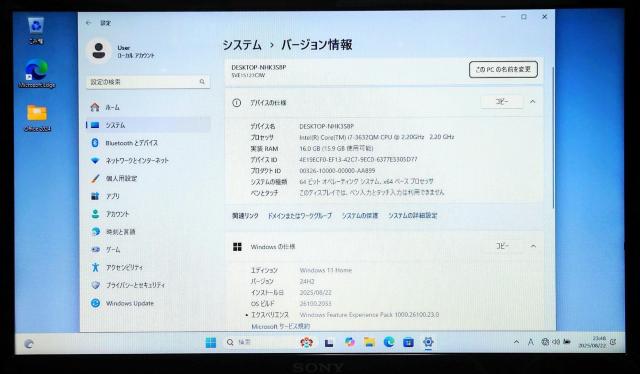Viewport: 640px width, 374px height.
Task: Open アプリ settings
Action: (x=148, y=196)
